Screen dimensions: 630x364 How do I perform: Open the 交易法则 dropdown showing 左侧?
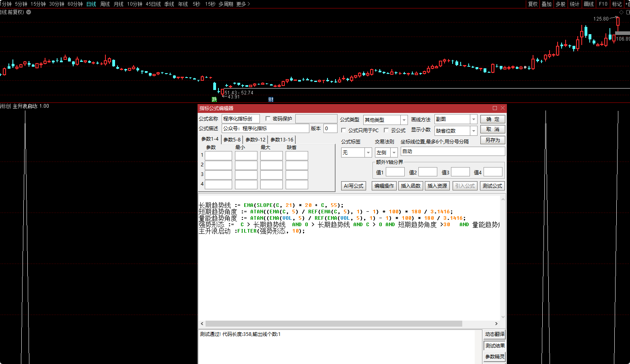[x=394, y=153]
